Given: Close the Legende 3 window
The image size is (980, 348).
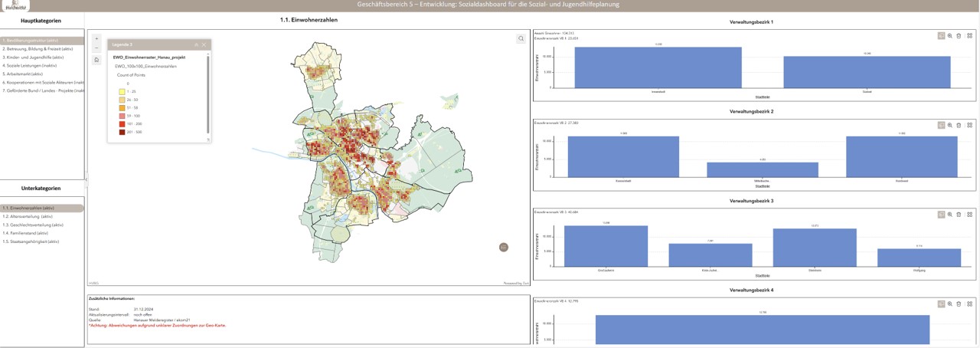Looking at the screenshot, I should click(204, 45).
